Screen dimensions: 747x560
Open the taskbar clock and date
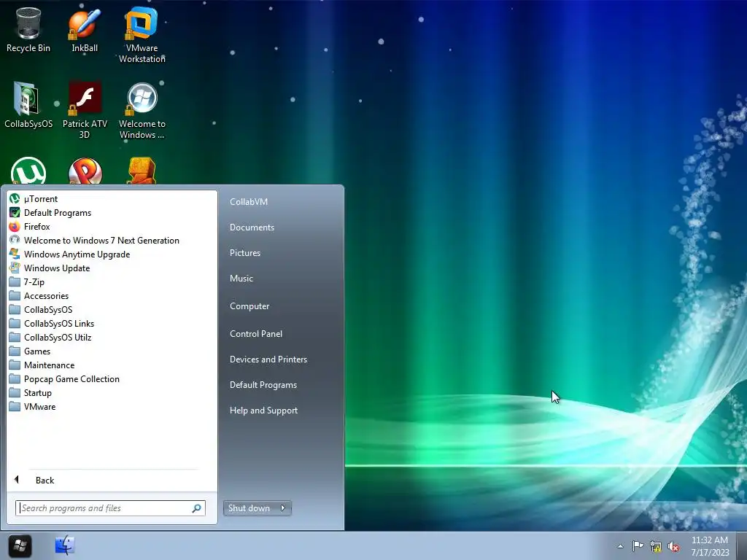point(710,546)
